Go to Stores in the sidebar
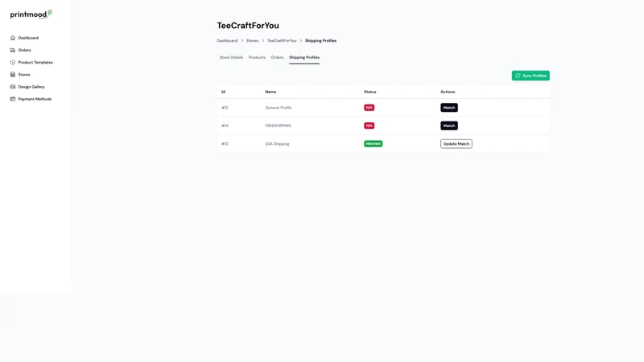Image resolution: width=644 pixels, height=362 pixels. (24, 75)
